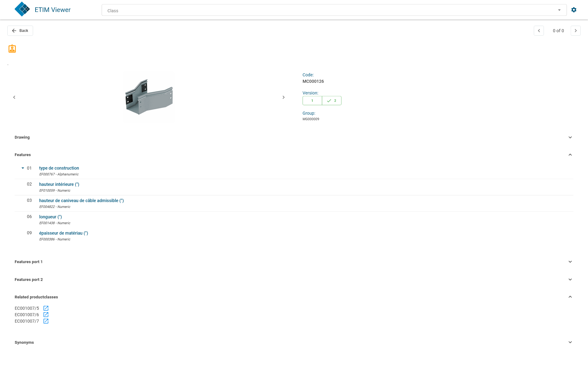Open EC001007/6 external link icon

click(46, 315)
